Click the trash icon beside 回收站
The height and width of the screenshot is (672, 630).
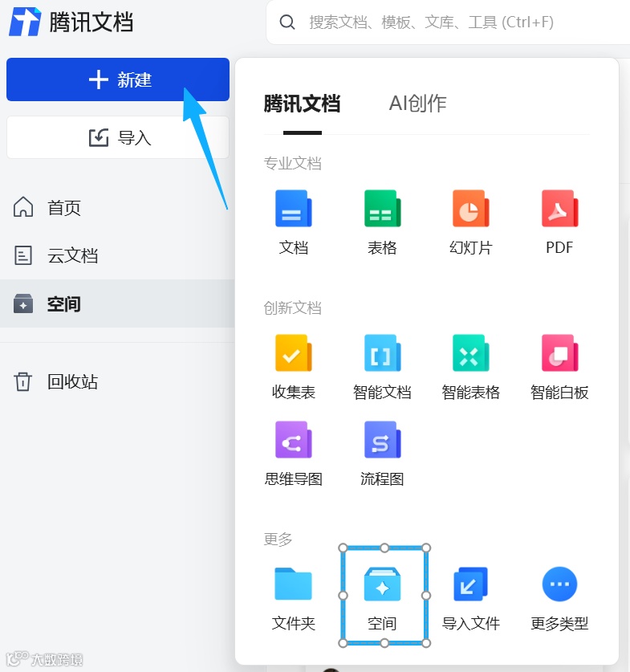[x=23, y=381]
